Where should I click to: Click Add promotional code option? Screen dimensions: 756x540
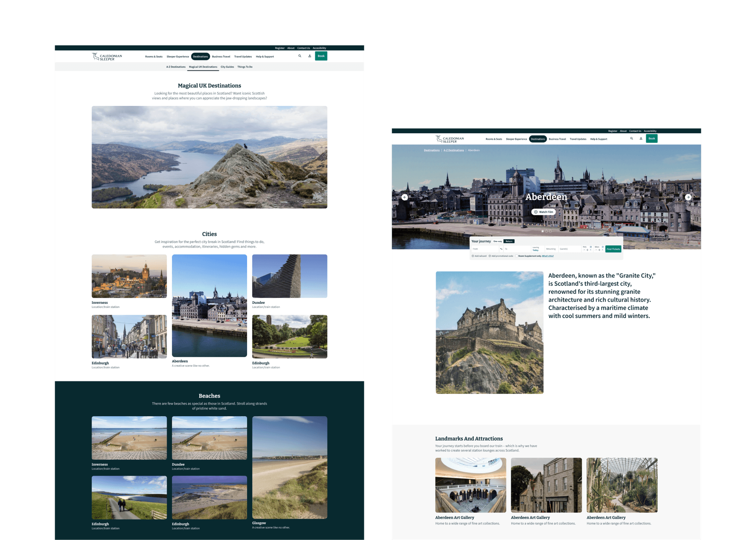[501, 256]
